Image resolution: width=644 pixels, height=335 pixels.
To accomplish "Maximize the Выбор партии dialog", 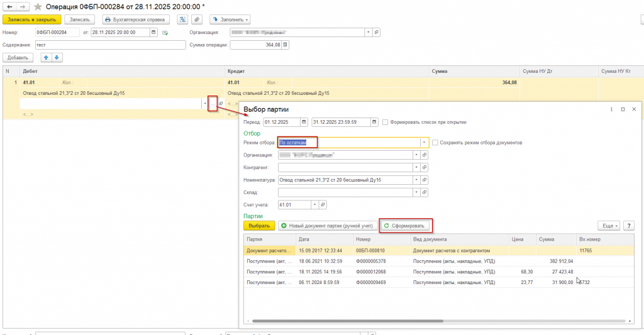I will point(623,109).
